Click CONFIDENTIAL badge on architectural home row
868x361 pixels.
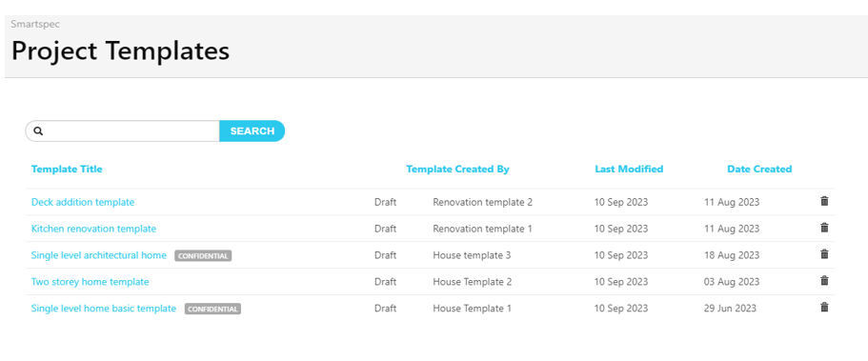[x=203, y=256]
